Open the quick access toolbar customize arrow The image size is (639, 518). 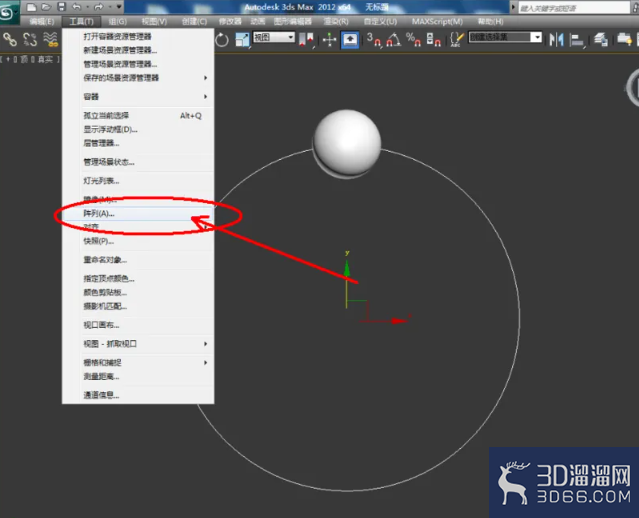[x=119, y=7]
